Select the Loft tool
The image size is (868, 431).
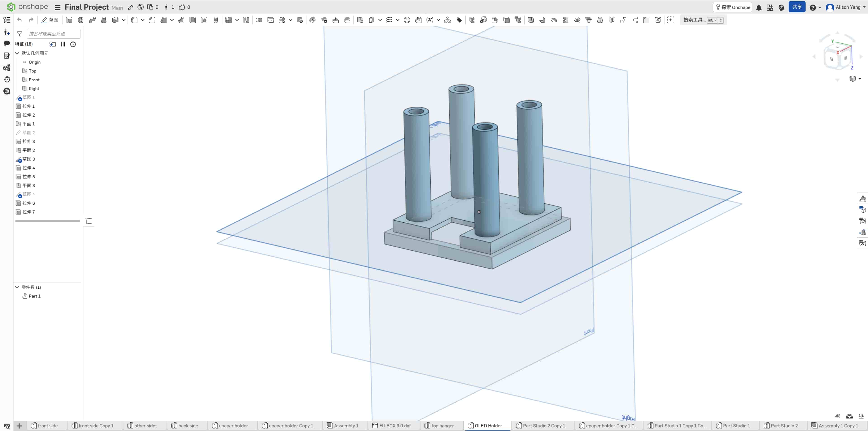click(x=104, y=20)
